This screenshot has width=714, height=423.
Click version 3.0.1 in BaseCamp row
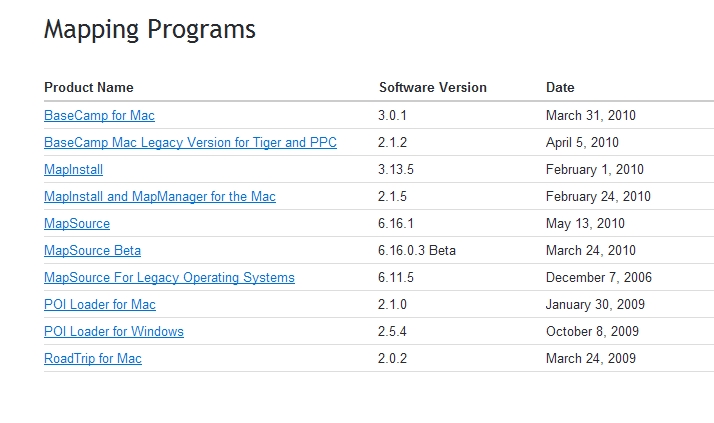coord(392,115)
